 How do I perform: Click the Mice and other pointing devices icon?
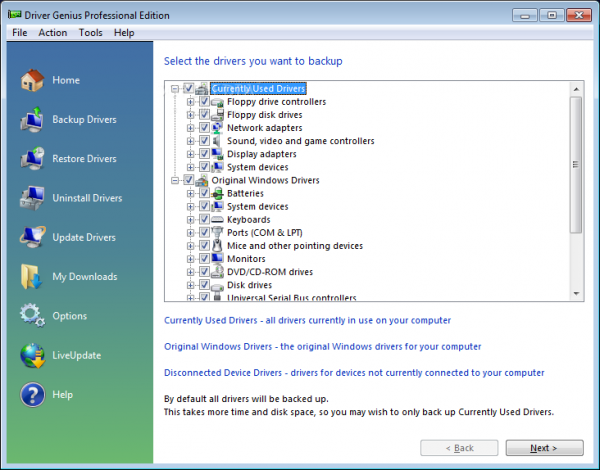(217, 245)
